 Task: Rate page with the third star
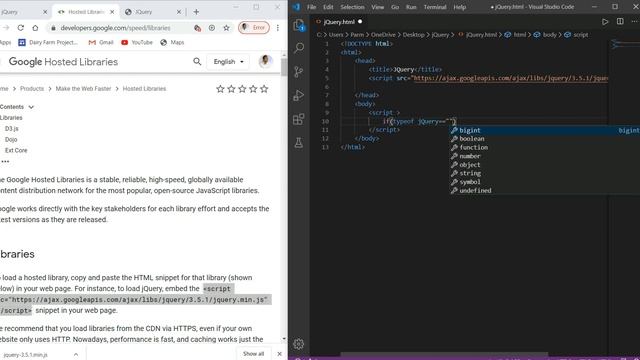pos(242,89)
